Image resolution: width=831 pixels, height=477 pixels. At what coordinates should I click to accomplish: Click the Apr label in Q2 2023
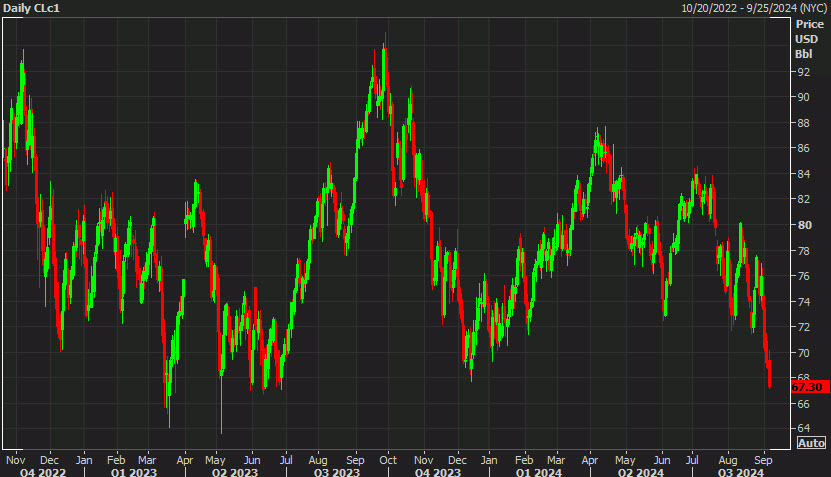tap(184, 460)
